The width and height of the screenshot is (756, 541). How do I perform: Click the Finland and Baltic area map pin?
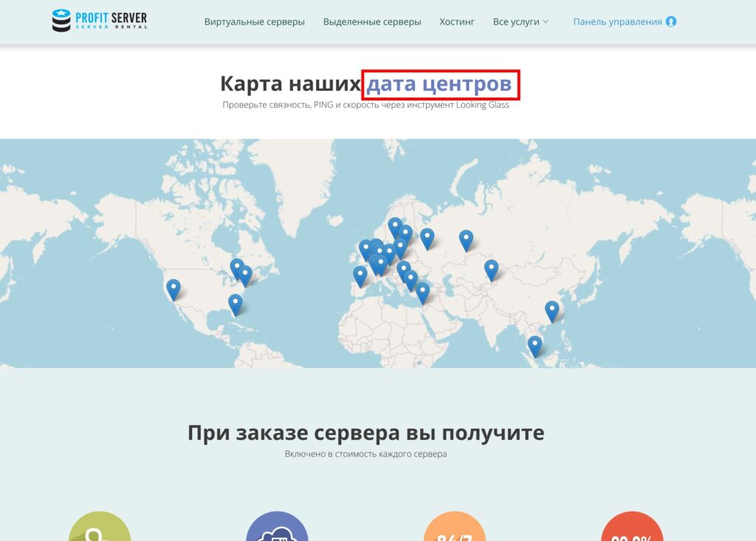(406, 235)
